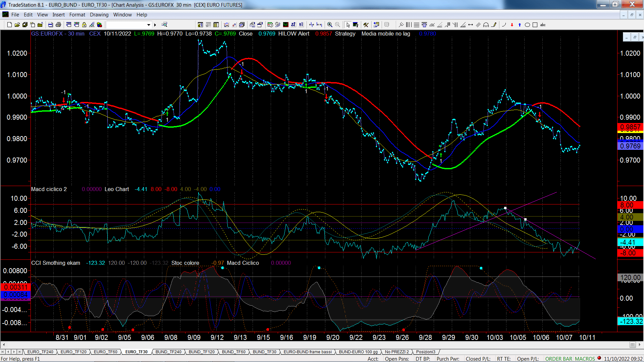This screenshot has width=644, height=362.
Task: Click the first-tab navigation arrow
Action: click(3, 352)
